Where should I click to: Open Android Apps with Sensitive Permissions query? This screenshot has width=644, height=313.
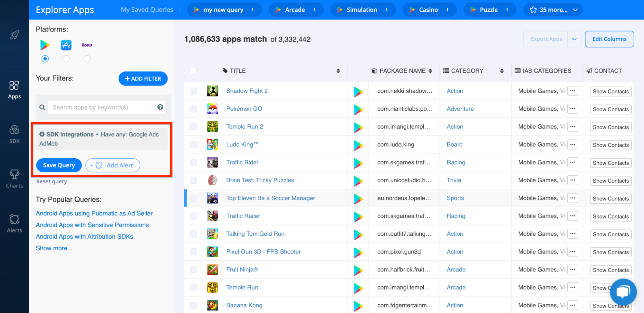[92, 225]
